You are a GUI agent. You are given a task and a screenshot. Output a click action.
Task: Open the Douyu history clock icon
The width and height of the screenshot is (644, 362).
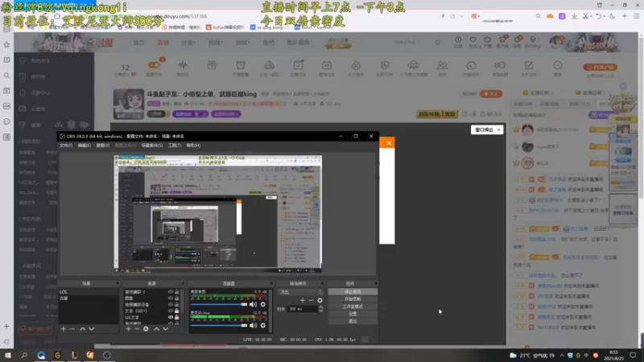pos(458,39)
